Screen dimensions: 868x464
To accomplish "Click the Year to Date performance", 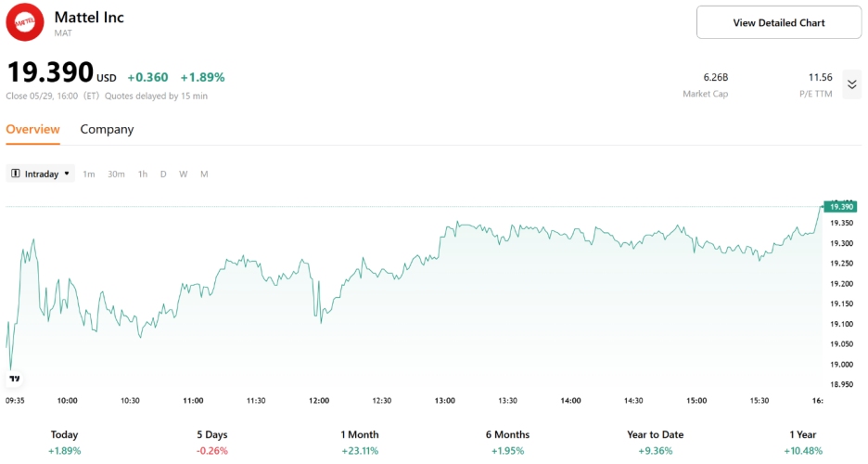I will [655, 442].
